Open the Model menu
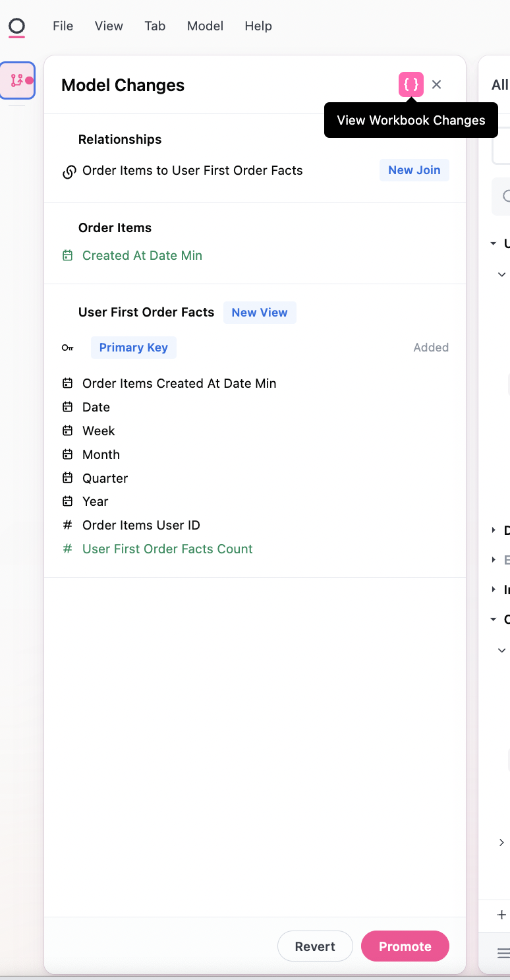The height and width of the screenshot is (980, 510). 205,26
